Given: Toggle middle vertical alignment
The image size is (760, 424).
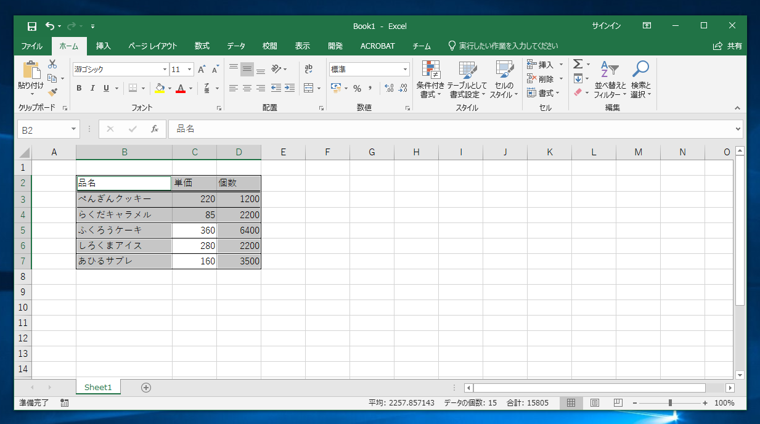Looking at the screenshot, I should click(x=247, y=69).
